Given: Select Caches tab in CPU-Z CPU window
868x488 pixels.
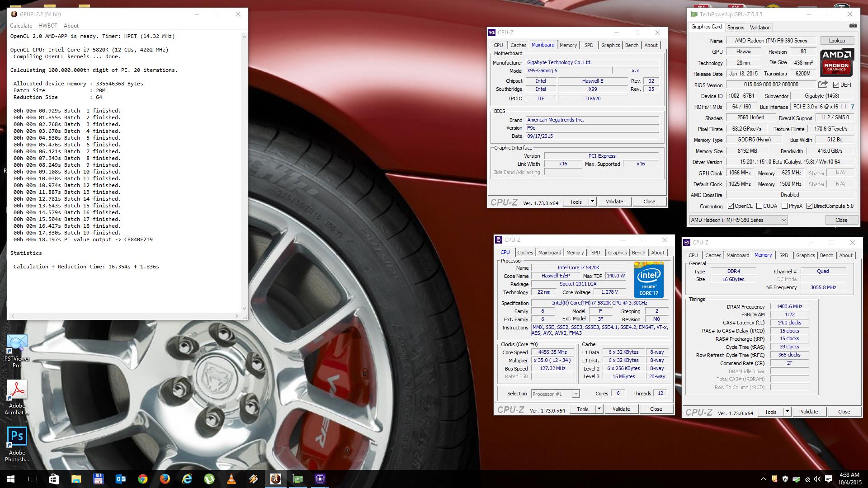Looking at the screenshot, I should [525, 253].
